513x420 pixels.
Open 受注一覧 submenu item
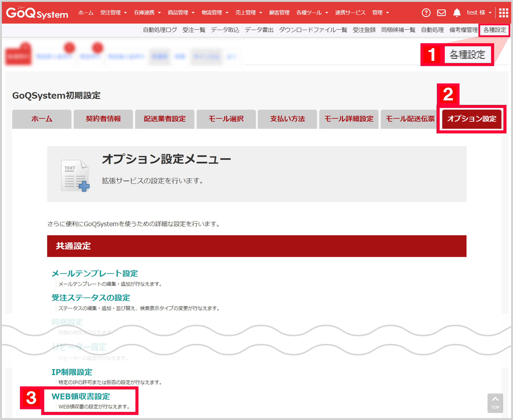(194, 30)
